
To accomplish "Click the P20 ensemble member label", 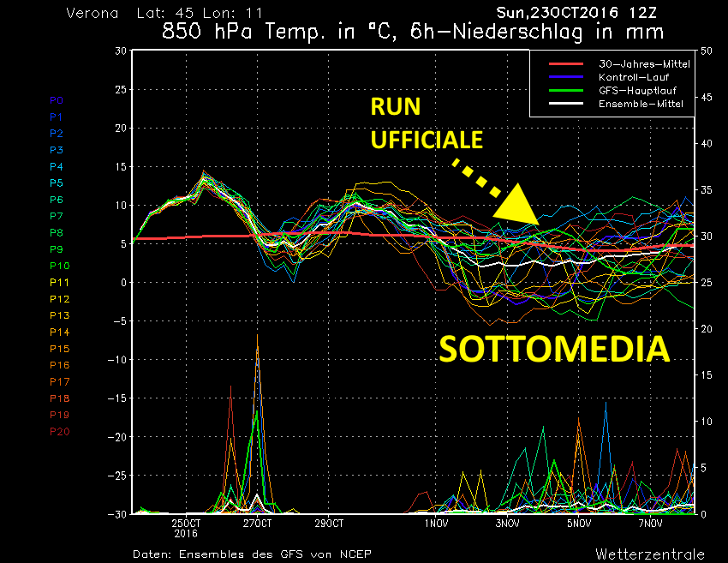I will [x=59, y=432].
